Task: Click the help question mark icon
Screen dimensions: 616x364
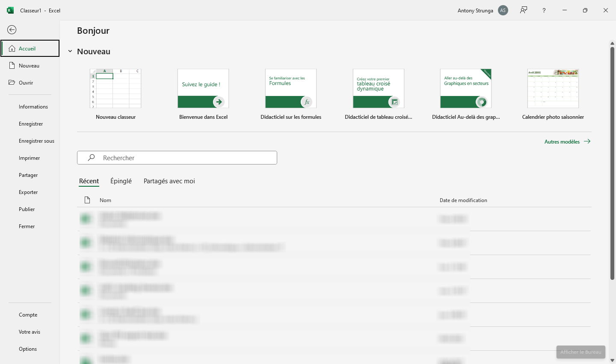Action: pyautogui.click(x=544, y=10)
